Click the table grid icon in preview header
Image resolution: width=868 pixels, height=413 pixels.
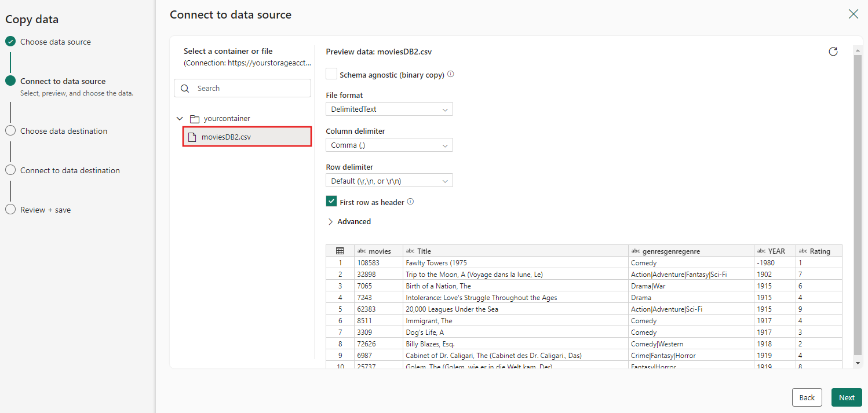tap(340, 251)
